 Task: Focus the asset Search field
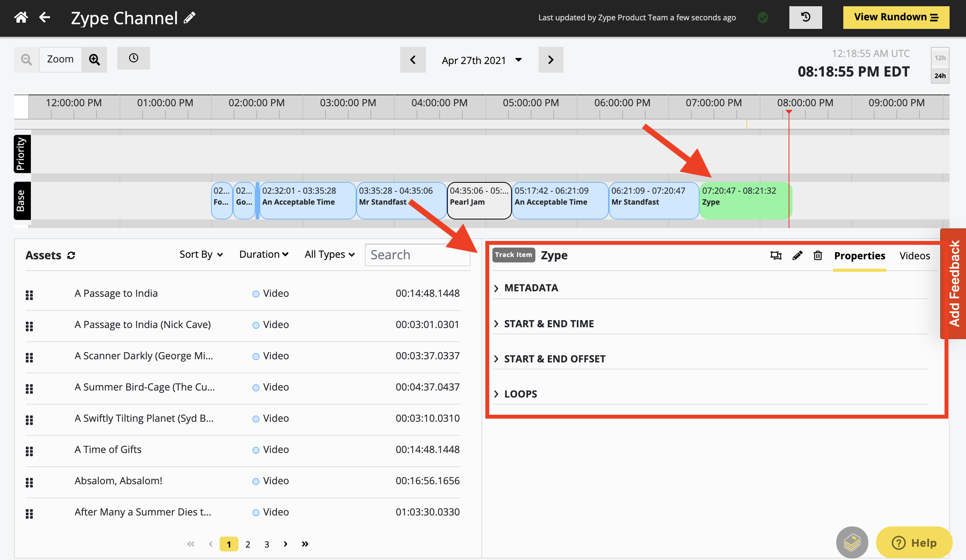coord(417,255)
